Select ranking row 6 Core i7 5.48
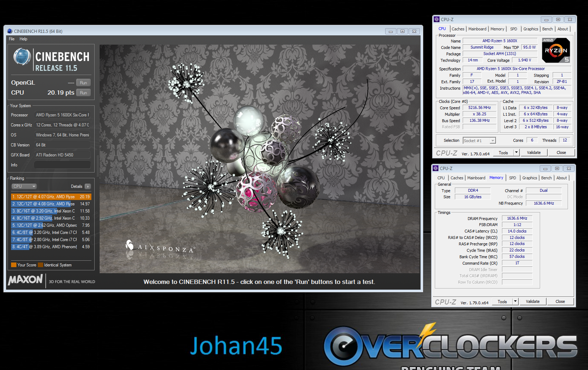 click(51, 232)
